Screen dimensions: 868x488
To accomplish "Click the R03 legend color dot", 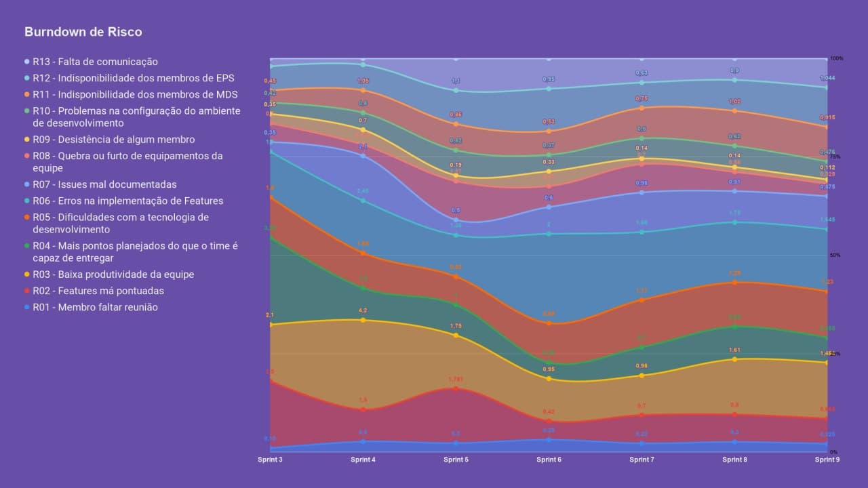I will click(27, 274).
